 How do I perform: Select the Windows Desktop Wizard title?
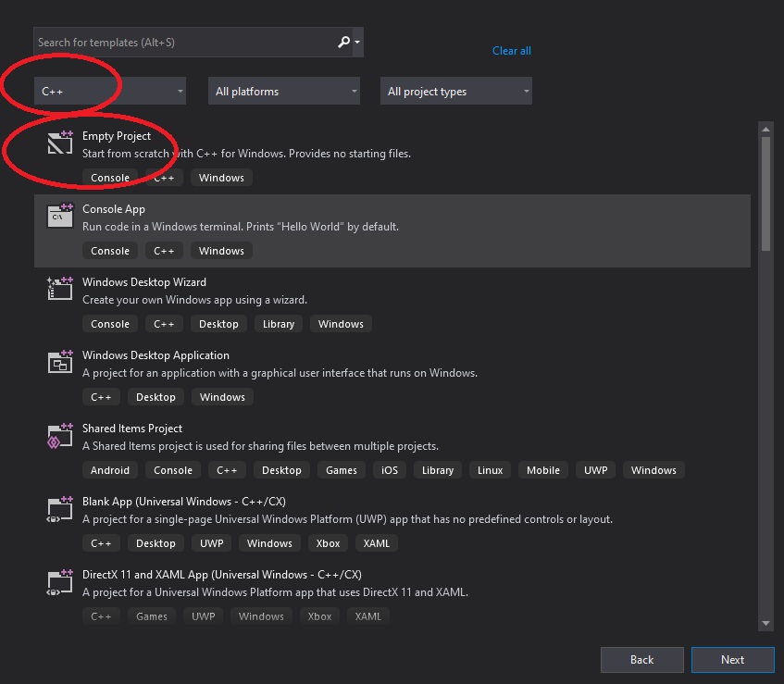pyautogui.click(x=143, y=282)
